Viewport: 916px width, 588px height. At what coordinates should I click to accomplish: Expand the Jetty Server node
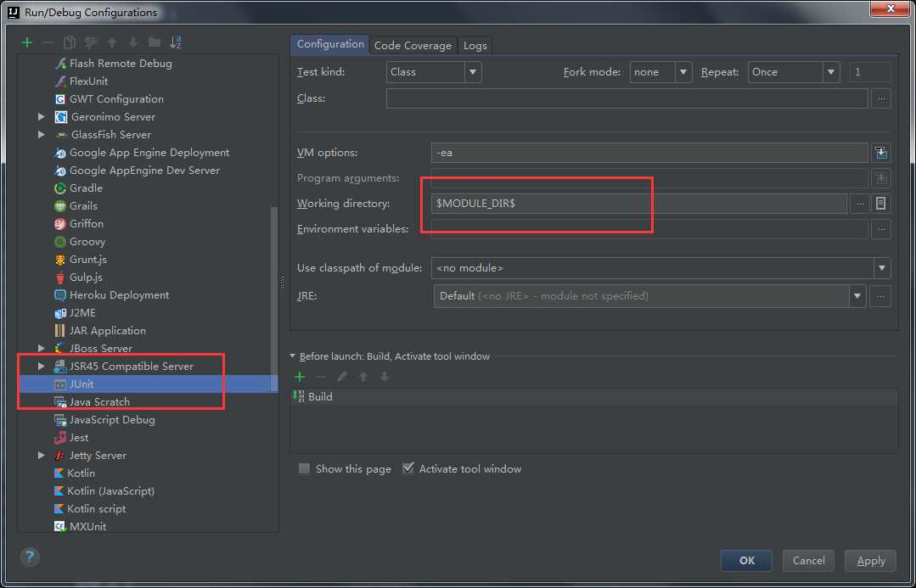point(41,456)
